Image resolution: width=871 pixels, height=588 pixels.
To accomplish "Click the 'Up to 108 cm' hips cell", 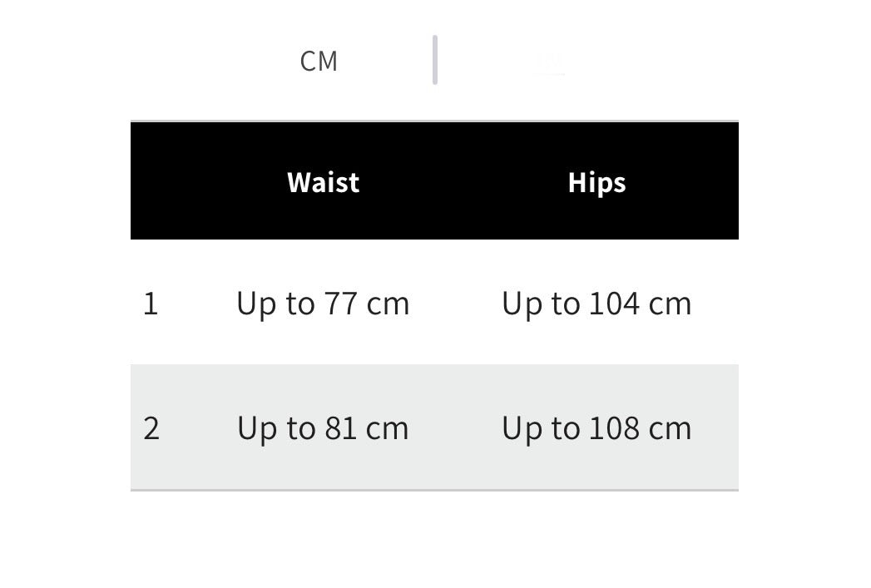I will tap(596, 428).
